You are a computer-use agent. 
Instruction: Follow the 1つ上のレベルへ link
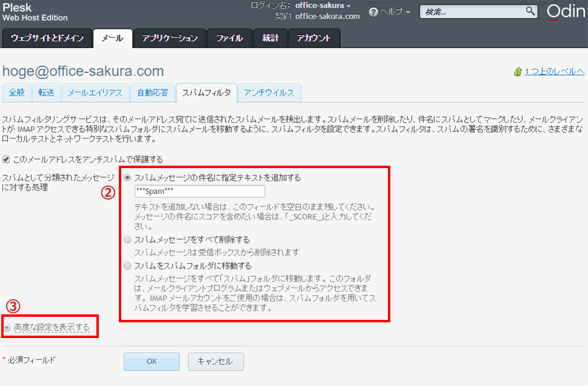coord(554,72)
